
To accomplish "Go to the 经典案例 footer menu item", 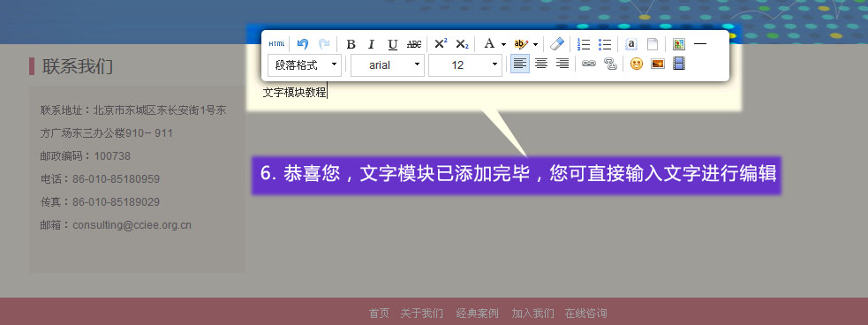I will click(477, 314).
